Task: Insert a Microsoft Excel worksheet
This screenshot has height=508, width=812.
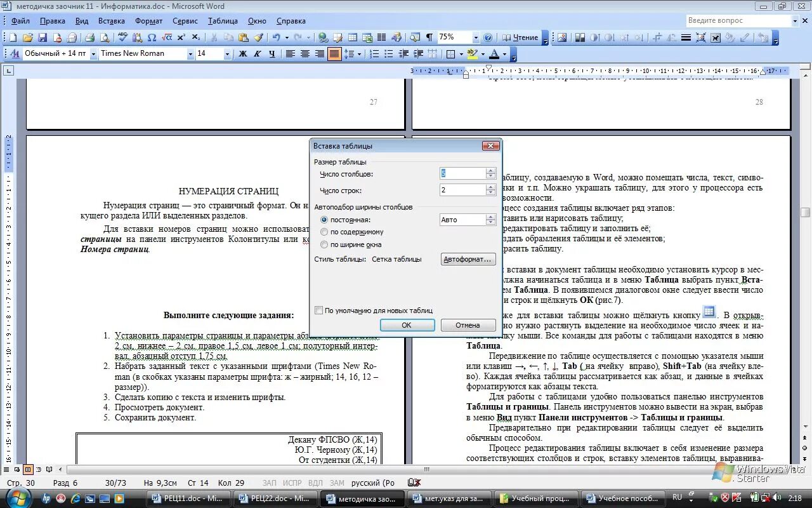Action: pos(367,37)
